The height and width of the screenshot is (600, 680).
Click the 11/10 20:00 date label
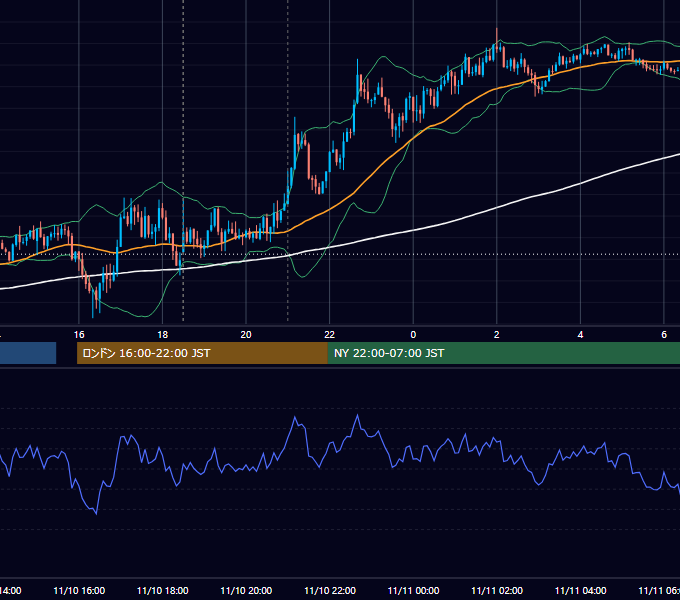point(246,590)
